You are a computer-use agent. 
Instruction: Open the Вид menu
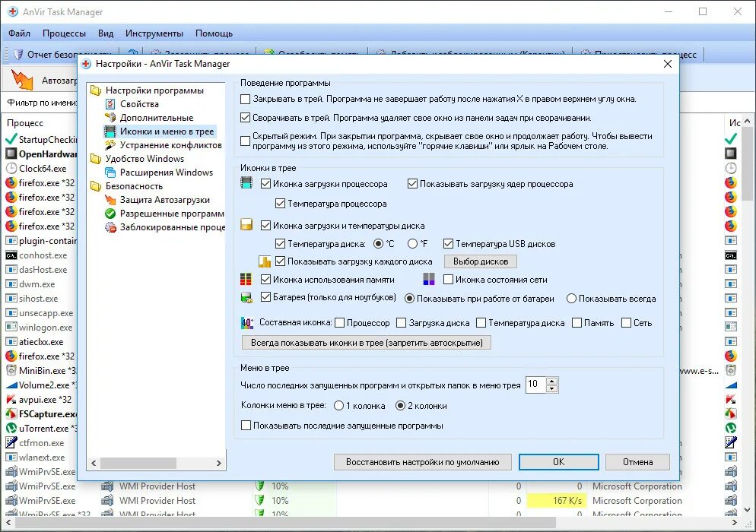[106, 33]
